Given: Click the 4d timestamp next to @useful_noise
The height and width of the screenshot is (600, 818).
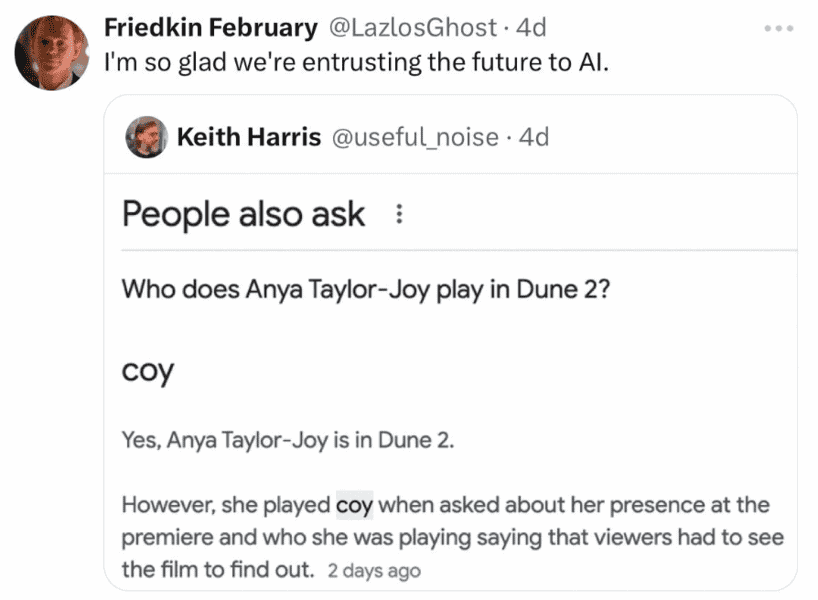Looking at the screenshot, I should coord(534,137).
